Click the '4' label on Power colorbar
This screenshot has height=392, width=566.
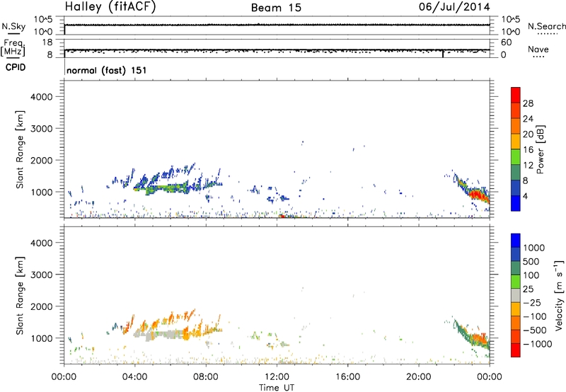tap(525, 197)
